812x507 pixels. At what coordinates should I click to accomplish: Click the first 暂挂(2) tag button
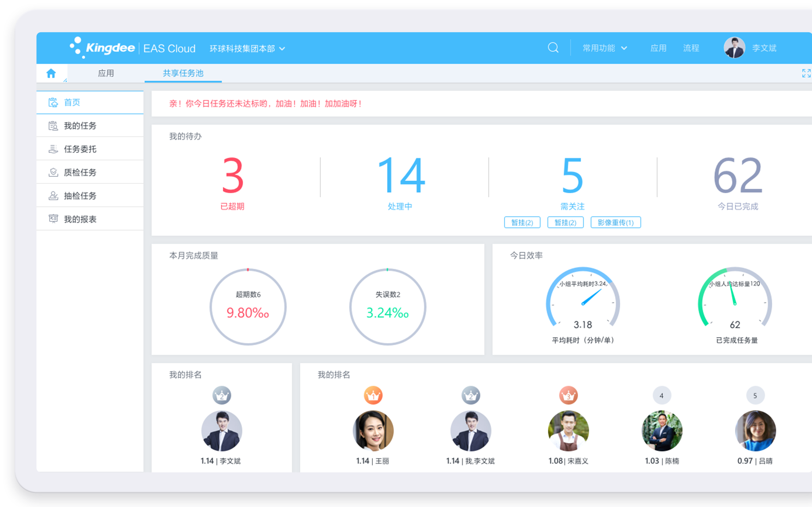click(522, 222)
